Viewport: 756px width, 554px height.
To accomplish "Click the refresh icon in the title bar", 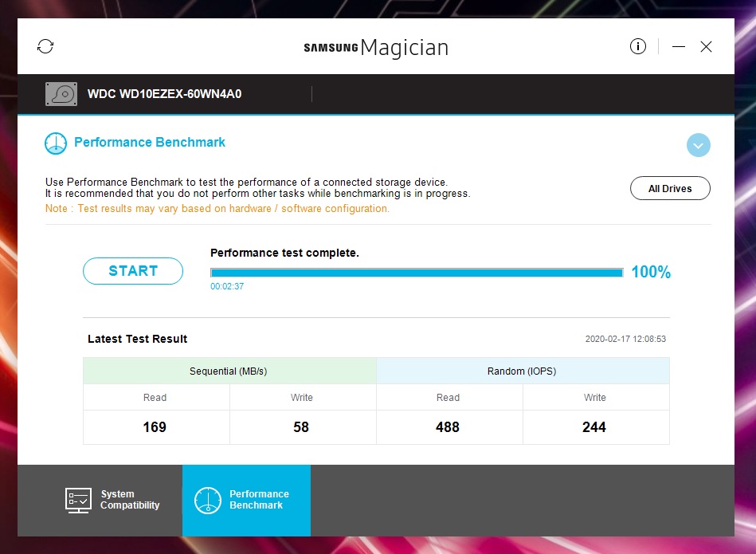I will [x=45, y=46].
